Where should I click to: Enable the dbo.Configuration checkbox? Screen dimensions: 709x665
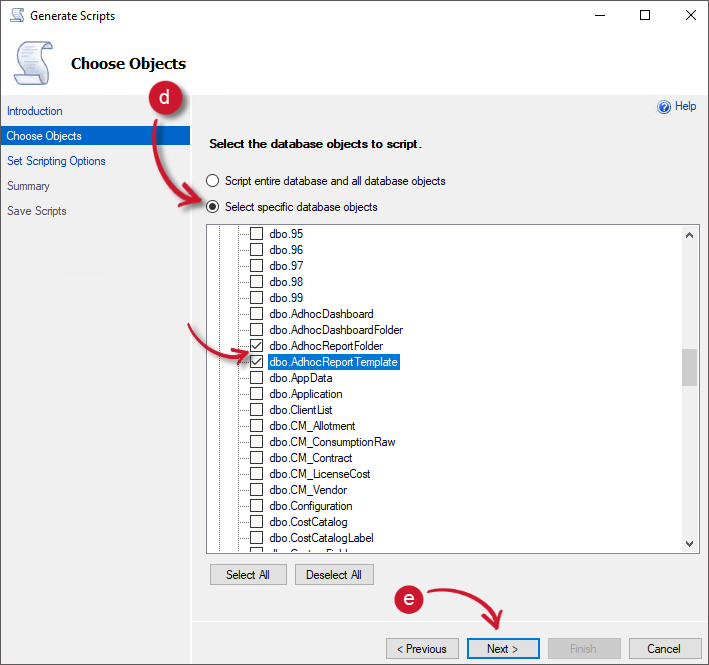pos(256,506)
